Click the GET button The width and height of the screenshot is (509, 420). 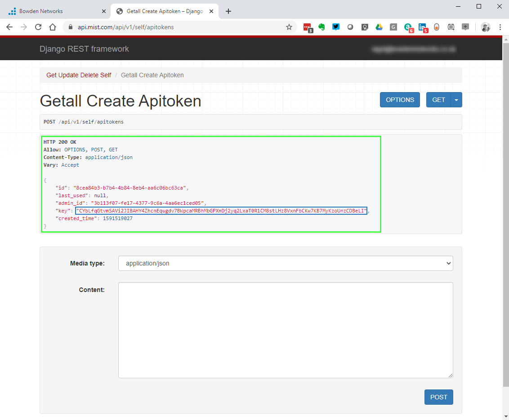point(438,100)
